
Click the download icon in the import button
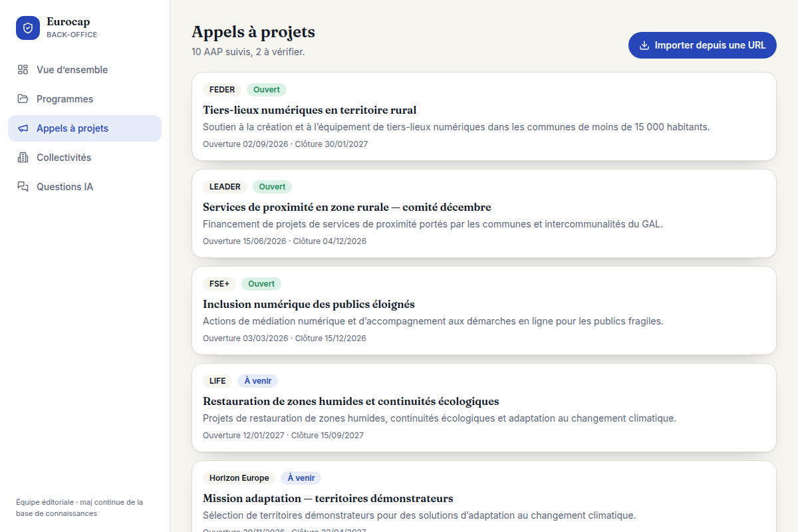[x=644, y=45]
